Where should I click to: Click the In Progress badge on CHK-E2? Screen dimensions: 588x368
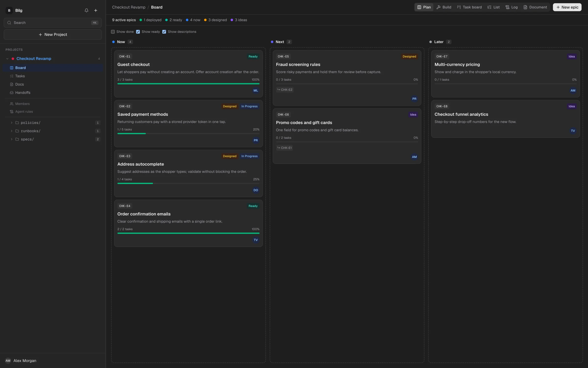(x=249, y=106)
